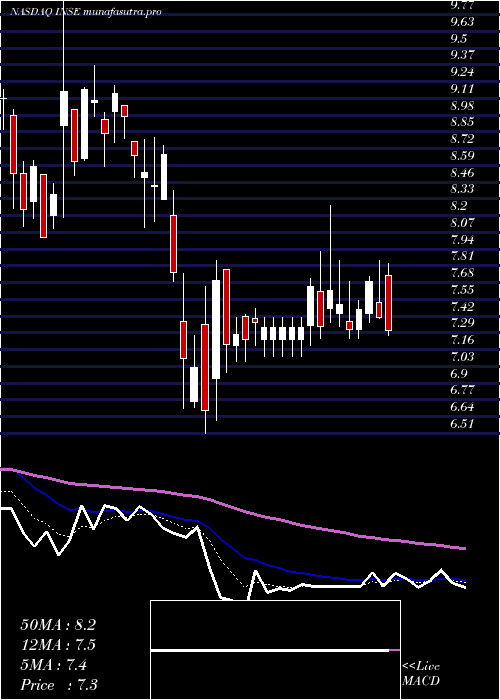Click the 5MA : 7.4 readout
The height and width of the screenshot is (700, 500).
54,665
